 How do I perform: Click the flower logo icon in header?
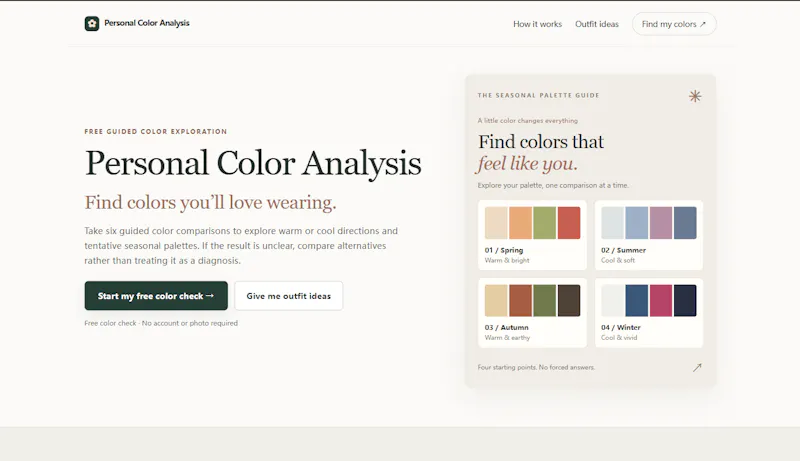(92, 23)
